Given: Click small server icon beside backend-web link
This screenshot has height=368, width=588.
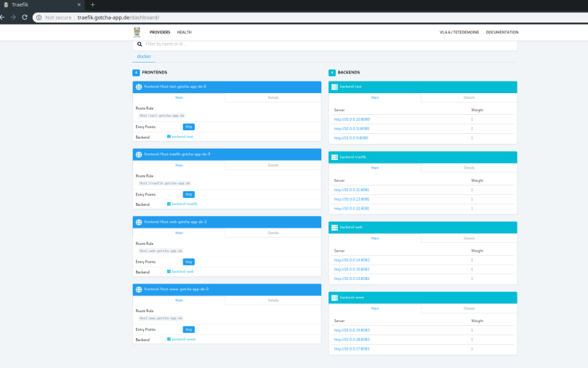Looking at the screenshot, I should (169, 271).
